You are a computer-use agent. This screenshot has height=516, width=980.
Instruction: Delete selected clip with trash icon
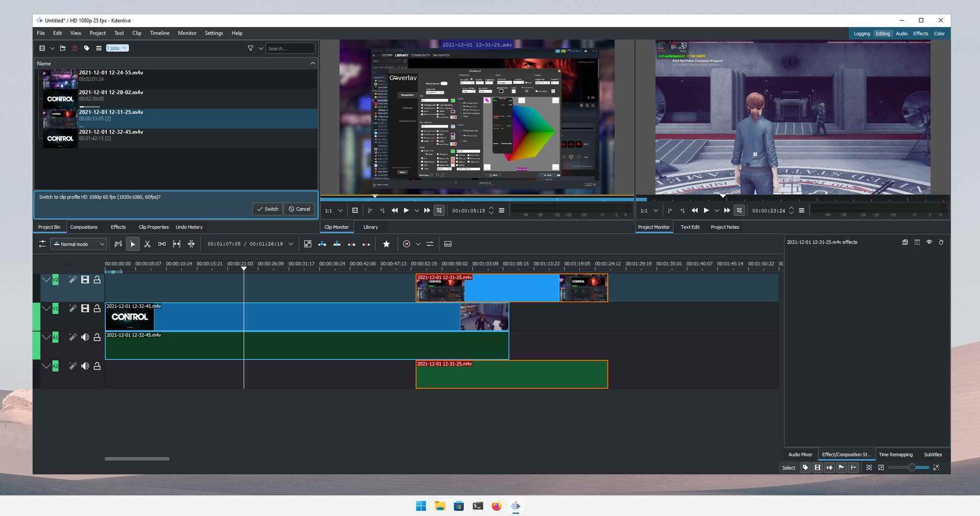(x=75, y=48)
